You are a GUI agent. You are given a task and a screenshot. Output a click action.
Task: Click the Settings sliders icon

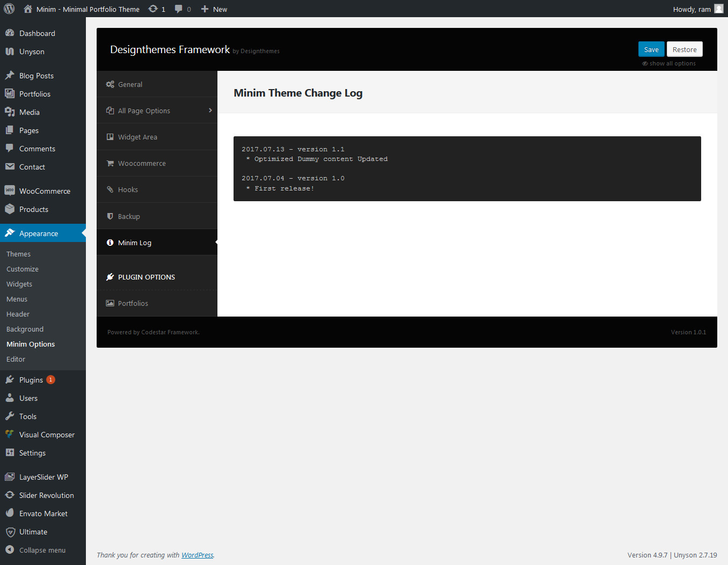coord(10,452)
